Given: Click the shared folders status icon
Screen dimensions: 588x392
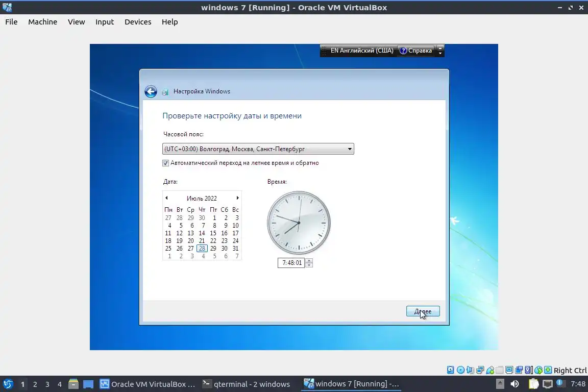Looking at the screenshot, I should [500, 370].
